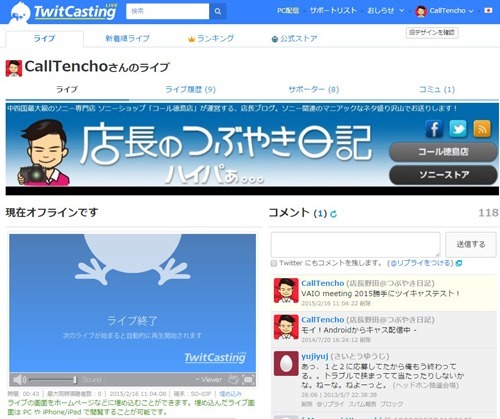Click the crown icon beside ランキング
The image size is (500, 419).
pos(191,39)
